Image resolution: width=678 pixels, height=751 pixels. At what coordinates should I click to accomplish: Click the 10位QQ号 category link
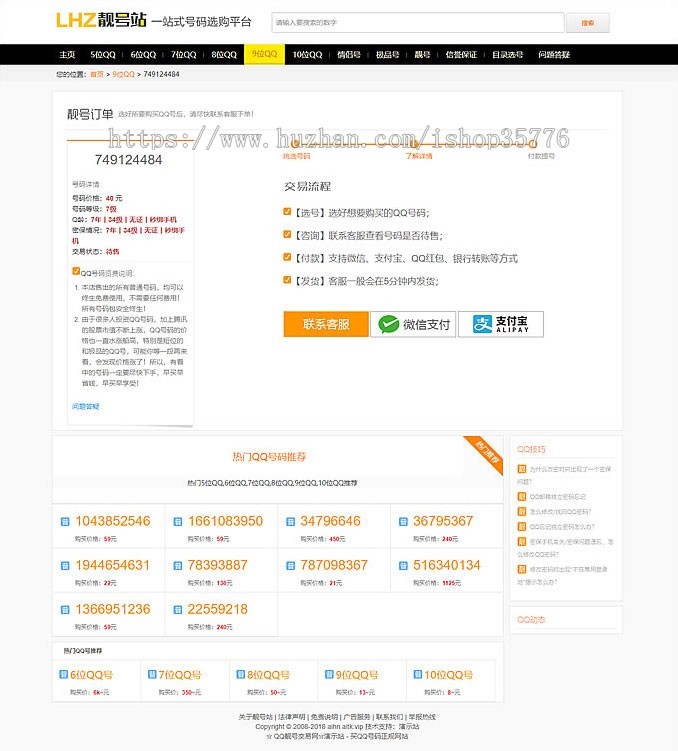coord(448,675)
